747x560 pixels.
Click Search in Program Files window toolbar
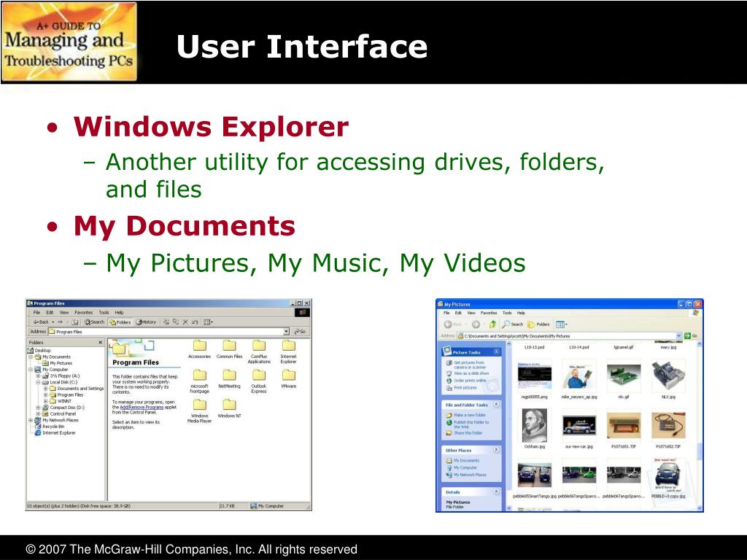tap(95, 322)
